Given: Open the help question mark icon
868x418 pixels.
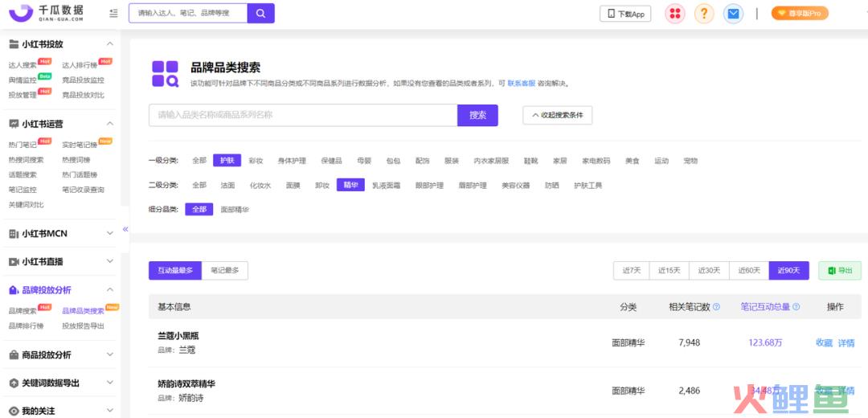Looking at the screenshot, I should tap(704, 14).
